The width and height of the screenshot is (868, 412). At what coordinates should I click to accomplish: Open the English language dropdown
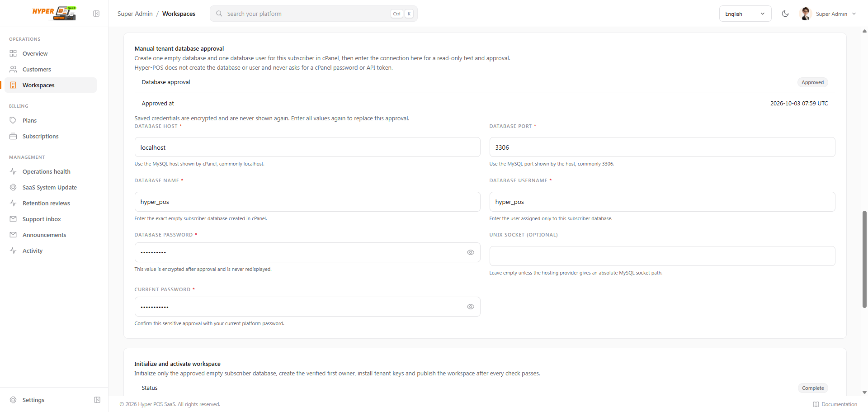coord(745,14)
